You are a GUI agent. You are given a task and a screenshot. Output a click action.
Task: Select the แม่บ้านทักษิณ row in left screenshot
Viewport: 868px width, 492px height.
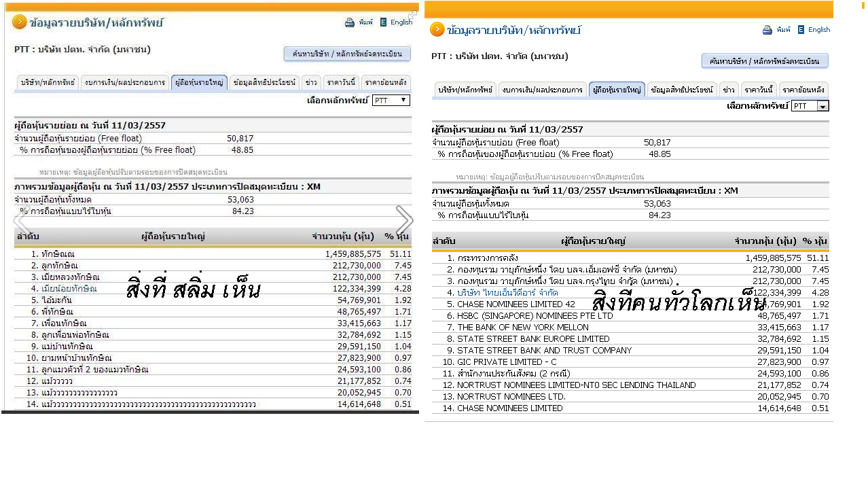(x=213, y=346)
